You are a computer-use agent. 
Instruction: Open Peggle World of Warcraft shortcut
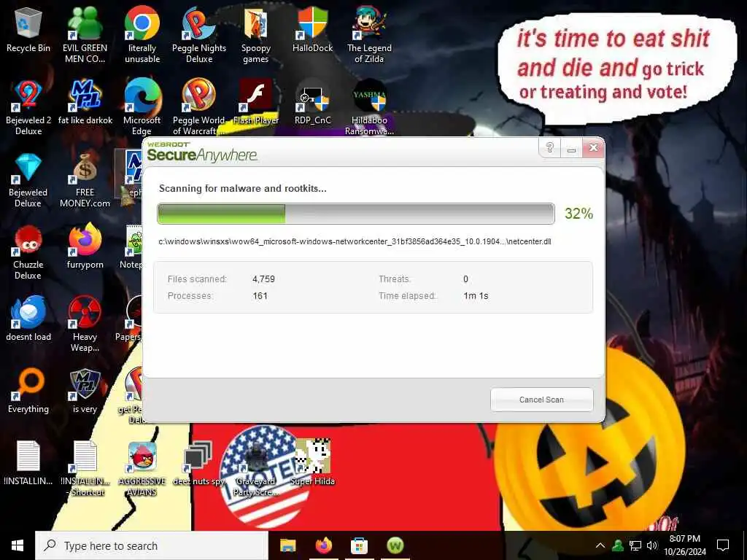199,107
